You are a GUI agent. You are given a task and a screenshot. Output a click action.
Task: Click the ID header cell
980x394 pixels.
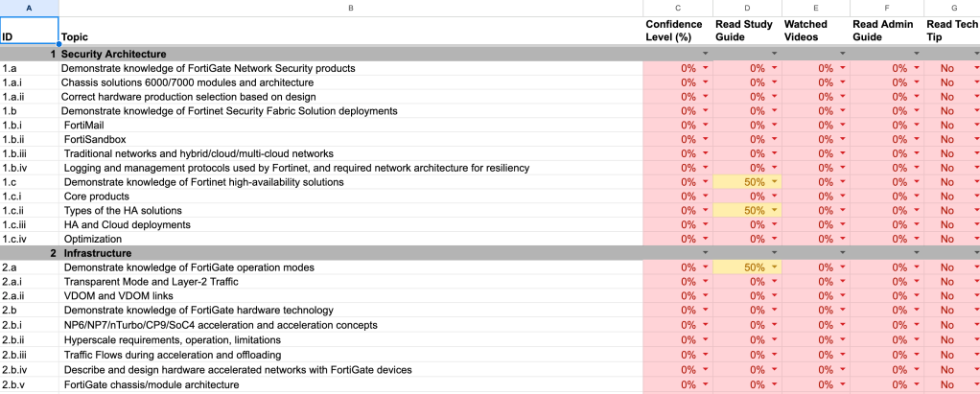click(29, 37)
